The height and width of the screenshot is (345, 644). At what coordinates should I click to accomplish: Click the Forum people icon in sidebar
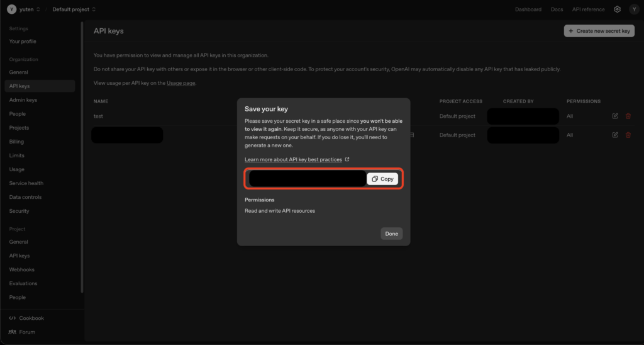coord(13,332)
